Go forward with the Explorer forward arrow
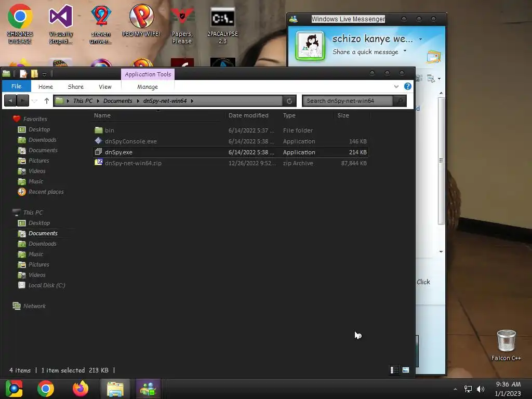 tap(23, 101)
